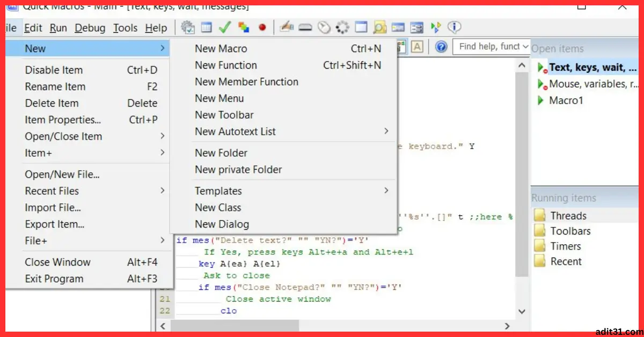Viewport: 644px width, 337px height.
Task: Click the info speech bubble icon
Action: [455, 27]
